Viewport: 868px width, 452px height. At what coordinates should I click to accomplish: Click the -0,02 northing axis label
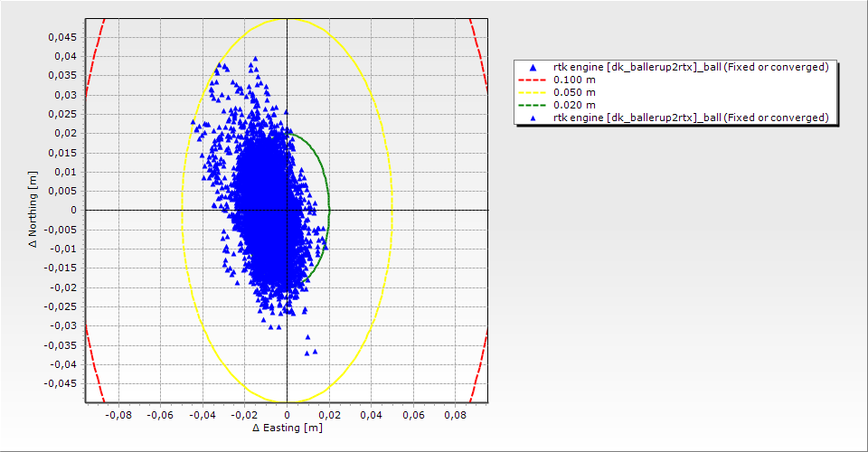pos(63,287)
